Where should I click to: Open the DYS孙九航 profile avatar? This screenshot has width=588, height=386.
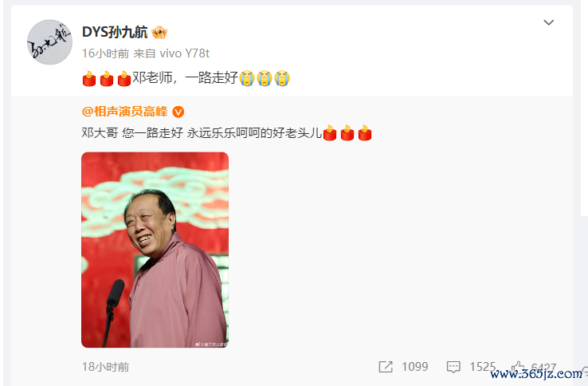coord(49,42)
